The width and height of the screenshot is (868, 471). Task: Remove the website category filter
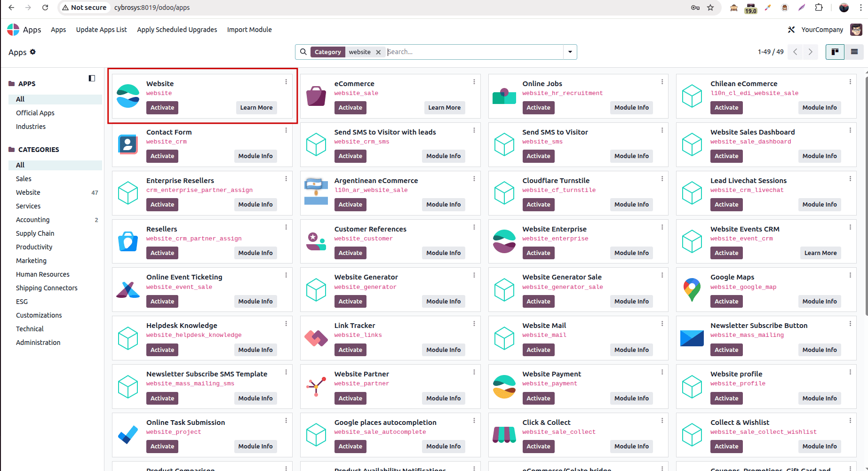(x=379, y=52)
